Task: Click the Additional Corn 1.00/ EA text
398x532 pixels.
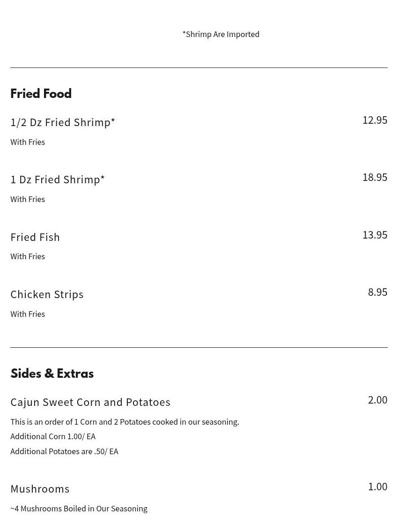Action: (53, 436)
